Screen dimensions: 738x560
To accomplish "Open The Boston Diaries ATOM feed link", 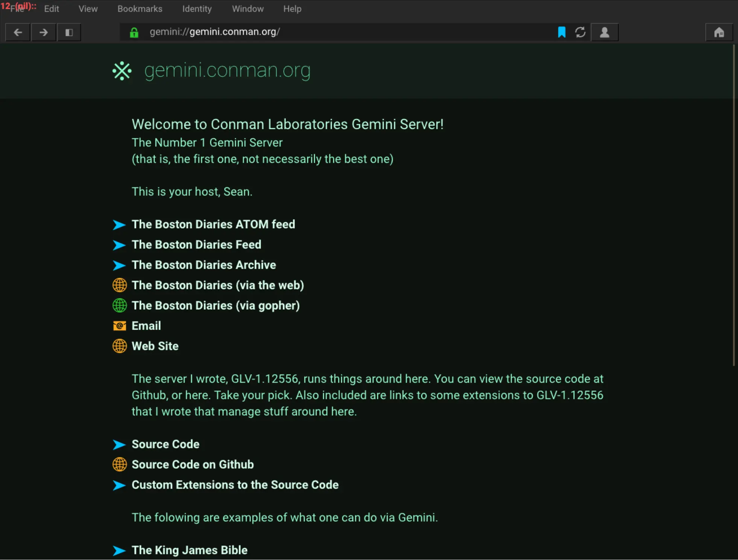I will pos(213,224).
